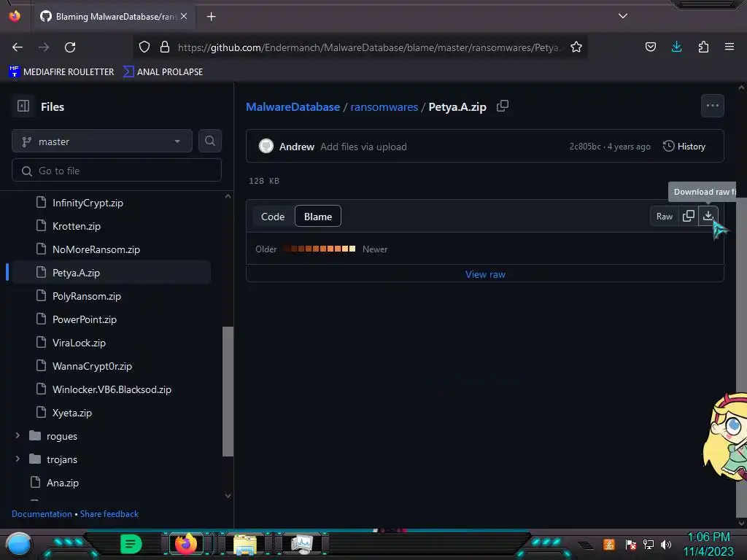This screenshot has width=747, height=560.
Task: Click the volume speaker tray icon
Action: point(665,544)
